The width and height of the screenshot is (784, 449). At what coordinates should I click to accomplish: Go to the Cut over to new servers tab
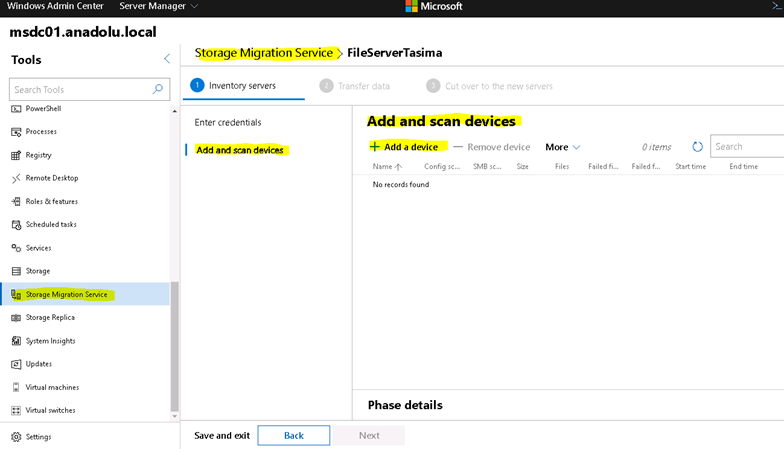[x=490, y=86]
